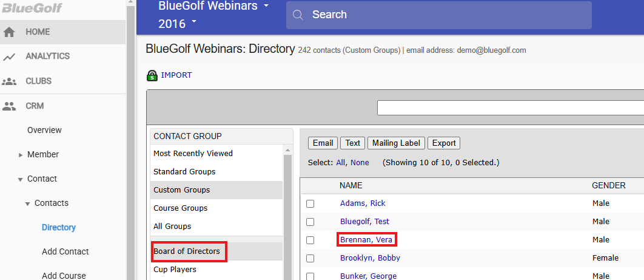Open contact Bunker, George

point(369,276)
